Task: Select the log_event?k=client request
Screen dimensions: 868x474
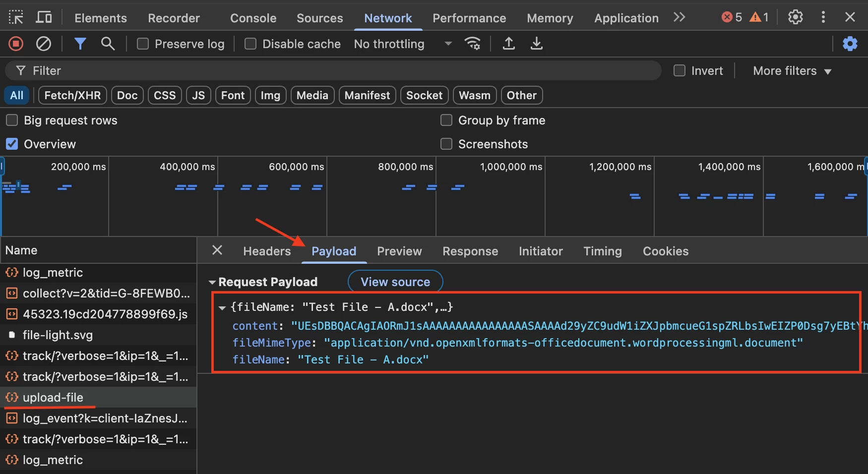Action: pos(98,418)
